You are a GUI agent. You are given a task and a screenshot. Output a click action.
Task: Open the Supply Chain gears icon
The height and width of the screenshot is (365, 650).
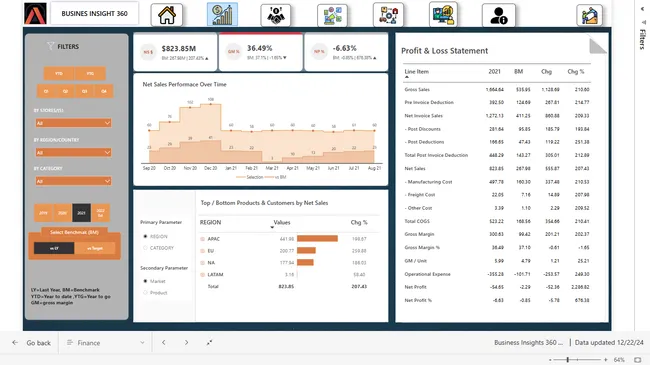tap(388, 15)
